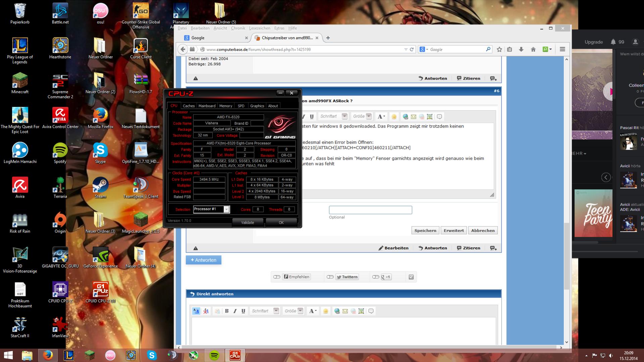
Task: Open the Graphics tab in CPU-Z
Action: click(257, 106)
